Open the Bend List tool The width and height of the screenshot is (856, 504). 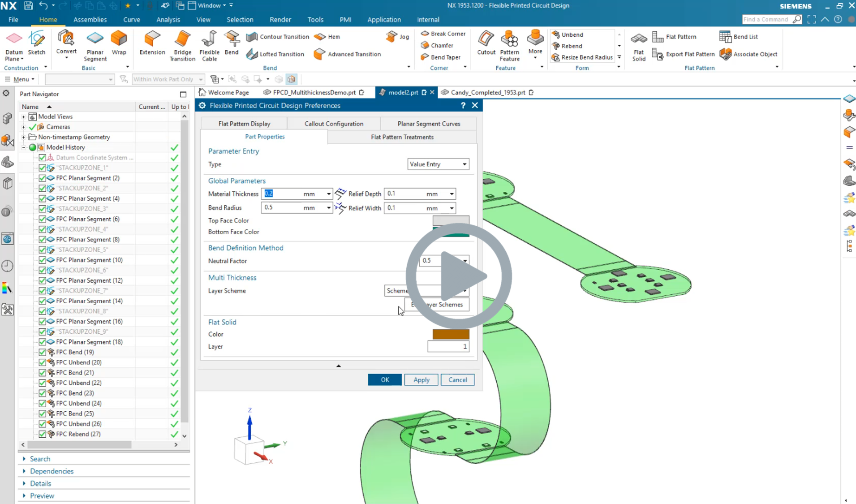[x=739, y=37]
